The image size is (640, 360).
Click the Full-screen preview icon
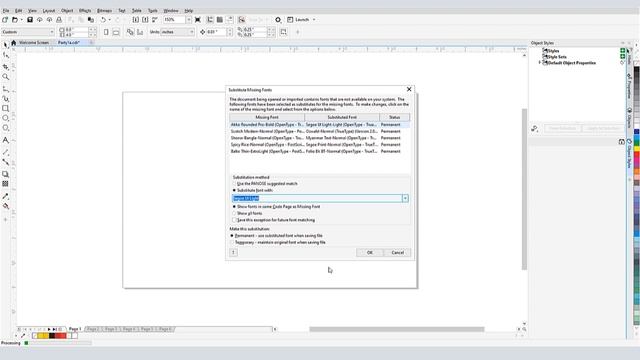pos(198,20)
